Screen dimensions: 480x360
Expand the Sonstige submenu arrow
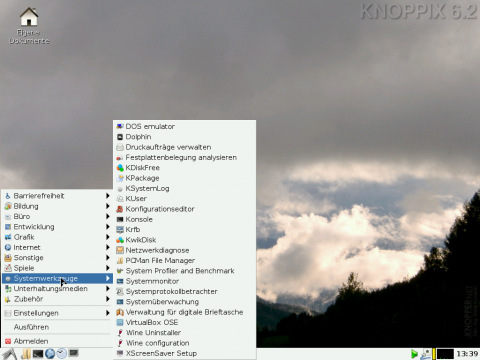108,258
